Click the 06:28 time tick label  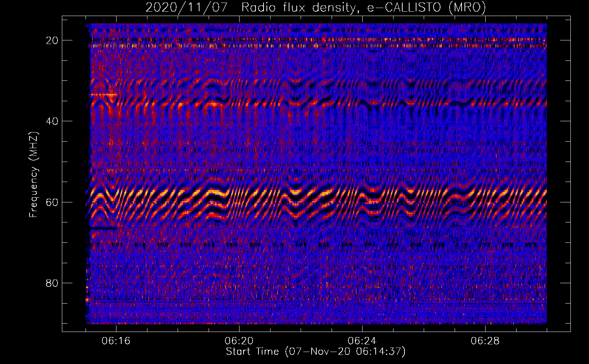pyautogui.click(x=485, y=341)
